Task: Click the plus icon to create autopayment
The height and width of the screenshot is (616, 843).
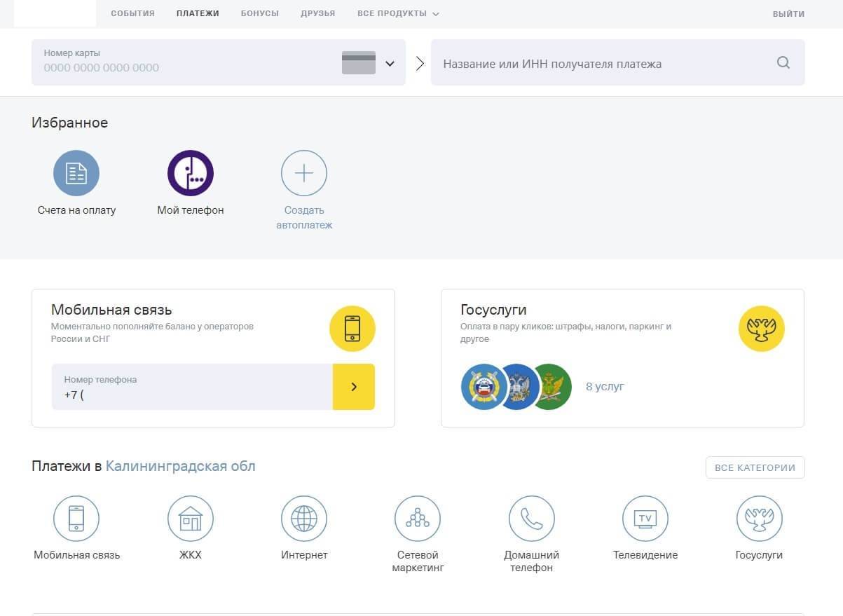Action: pos(303,173)
